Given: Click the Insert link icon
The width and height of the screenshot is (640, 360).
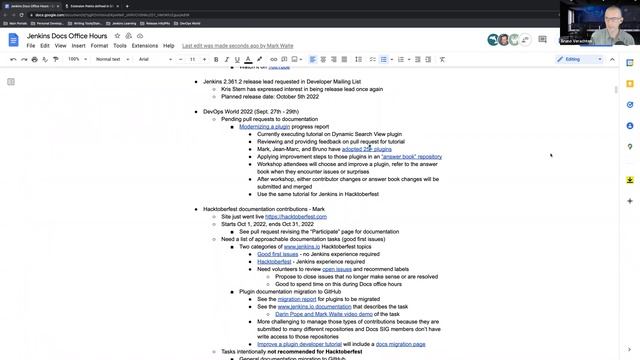Looking at the screenshot, I should point(273,60).
